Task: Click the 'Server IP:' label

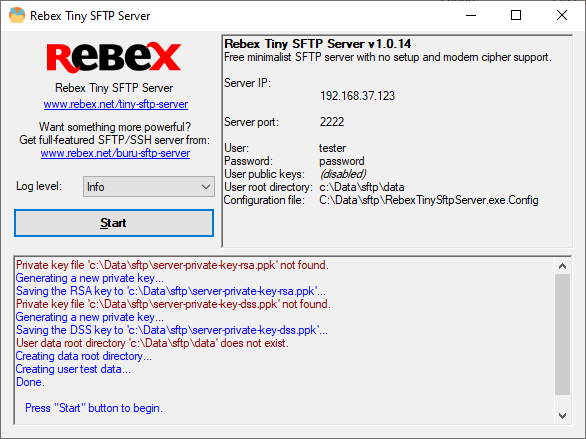Action: pos(247,83)
